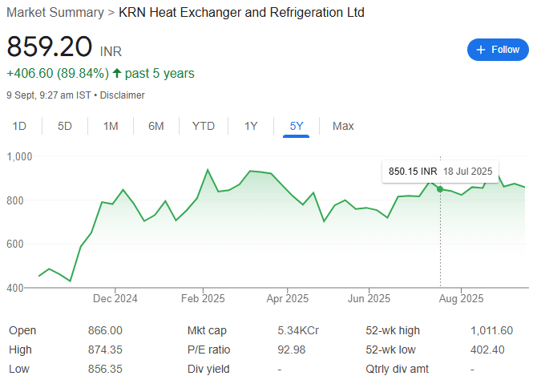Click the +406.60 (89.84%) change text
The height and width of the screenshot is (392, 541).
(58, 73)
